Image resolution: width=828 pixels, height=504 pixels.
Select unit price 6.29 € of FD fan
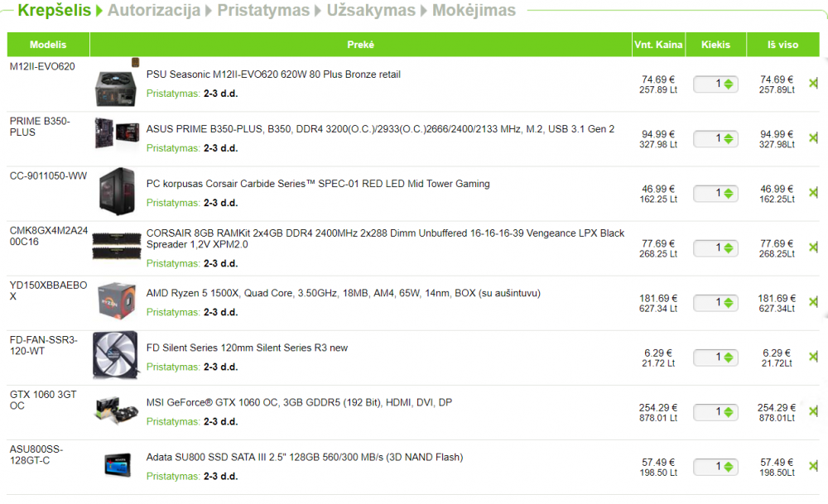tap(658, 353)
